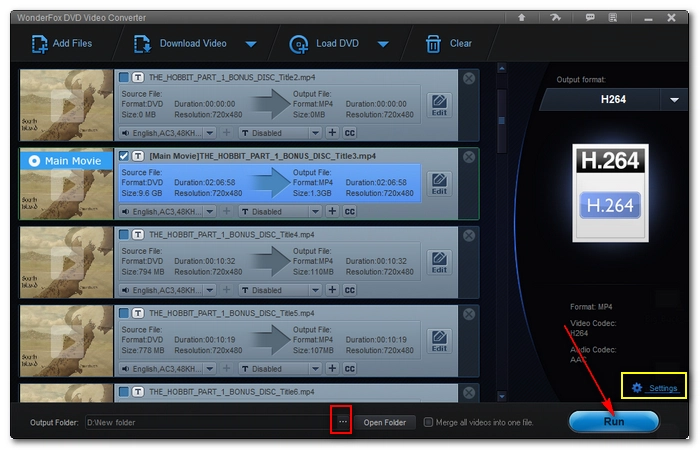
Task: Select the Main Movie radio button
Action: [x=34, y=161]
